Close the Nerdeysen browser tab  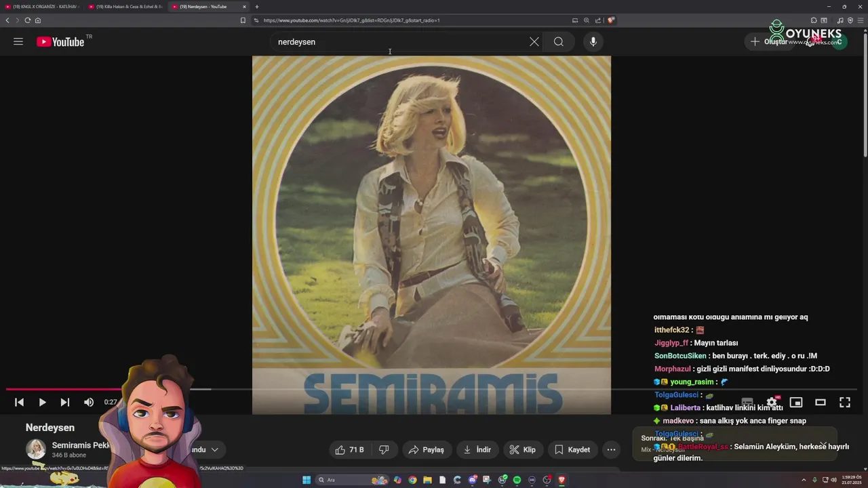tap(244, 7)
